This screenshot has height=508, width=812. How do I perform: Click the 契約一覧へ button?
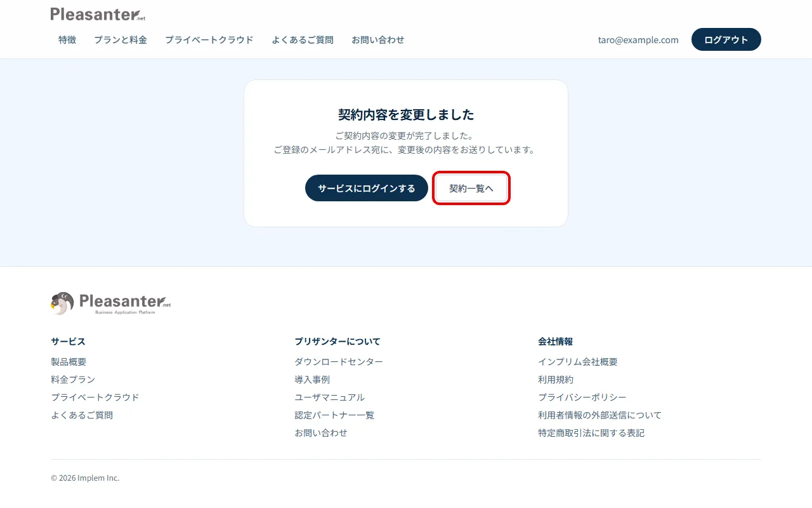[x=471, y=188]
